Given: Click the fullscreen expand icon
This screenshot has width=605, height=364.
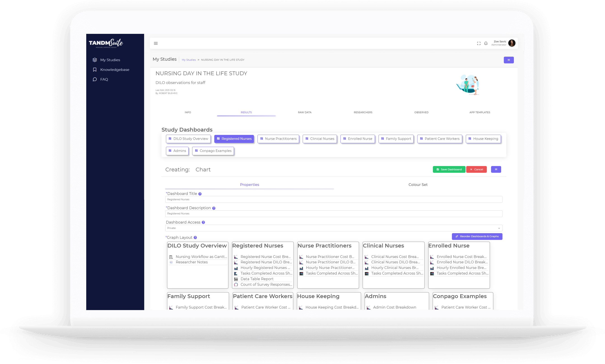Looking at the screenshot, I should coord(479,43).
